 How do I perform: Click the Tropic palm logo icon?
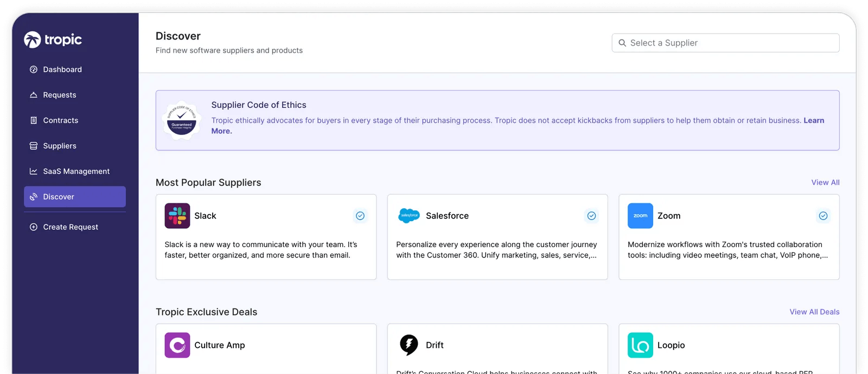point(33,40)
